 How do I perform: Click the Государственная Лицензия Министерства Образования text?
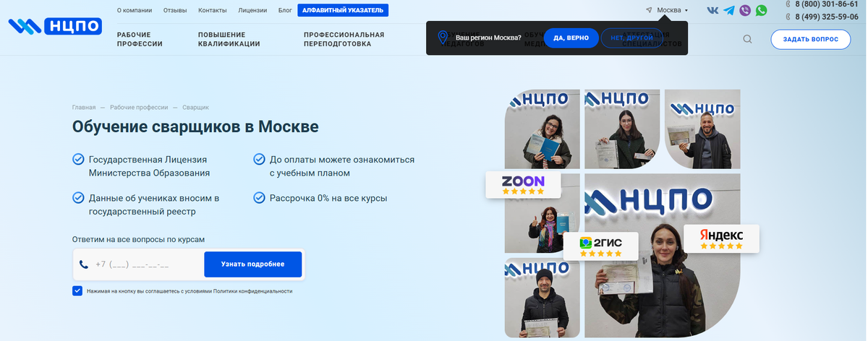[x=149, y=166]
